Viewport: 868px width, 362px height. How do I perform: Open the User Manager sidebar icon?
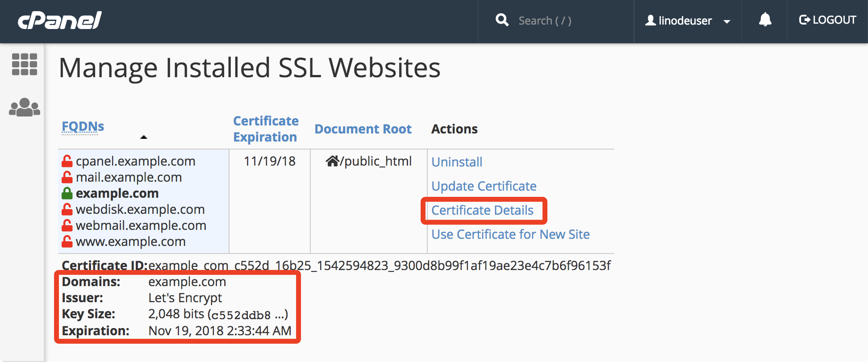[25, 108]
